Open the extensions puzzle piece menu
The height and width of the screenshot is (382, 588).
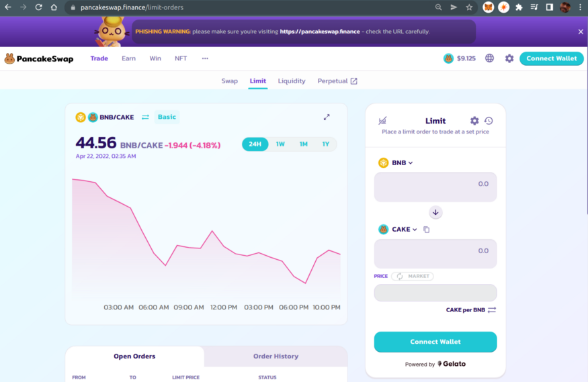pyautogui.click(x=519, y=7)
